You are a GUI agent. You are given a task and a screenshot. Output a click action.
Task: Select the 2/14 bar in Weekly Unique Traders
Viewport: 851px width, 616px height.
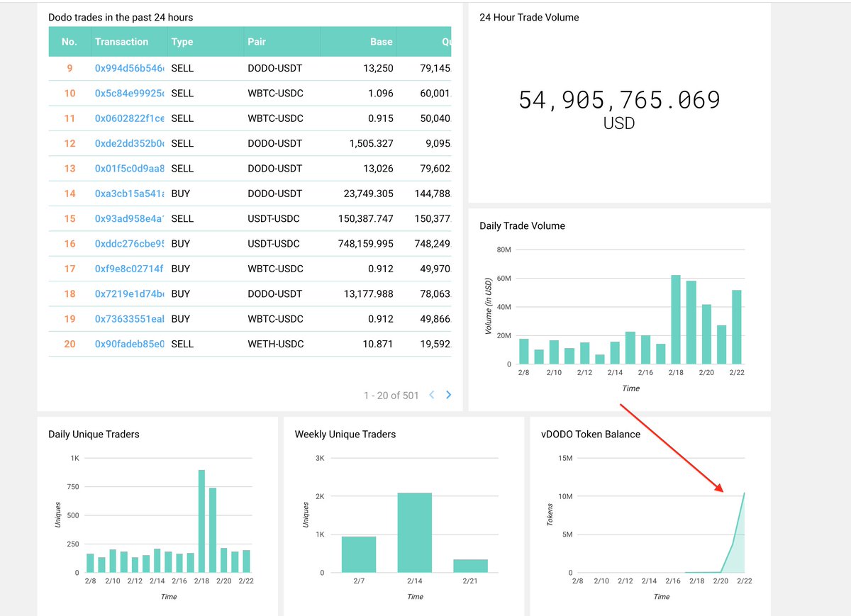414,532
